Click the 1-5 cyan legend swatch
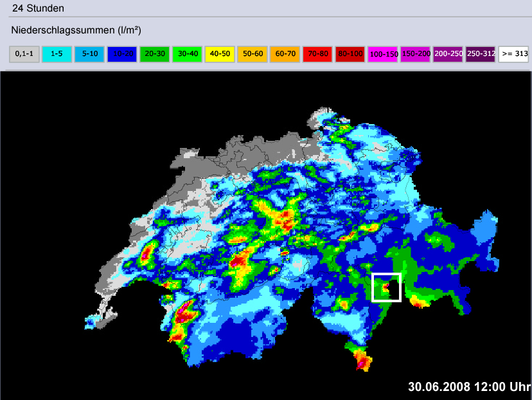532x400 pixels. [x=57, y=54]
